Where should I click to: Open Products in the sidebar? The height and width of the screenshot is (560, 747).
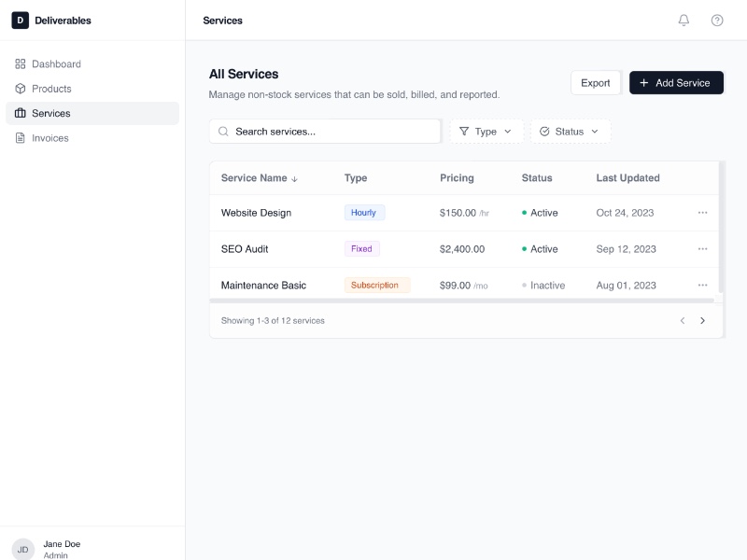pyautogui.click(x=51, y=89)
